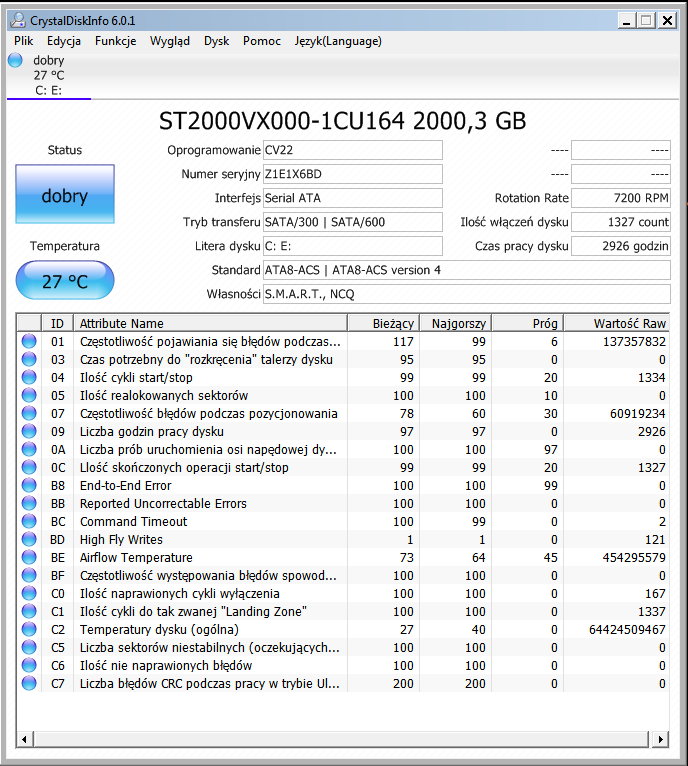This screenshot has height=766, width=688.
Task: Click the Attribute Name column header
Action: pyautogui.click(x=211, y=323)
